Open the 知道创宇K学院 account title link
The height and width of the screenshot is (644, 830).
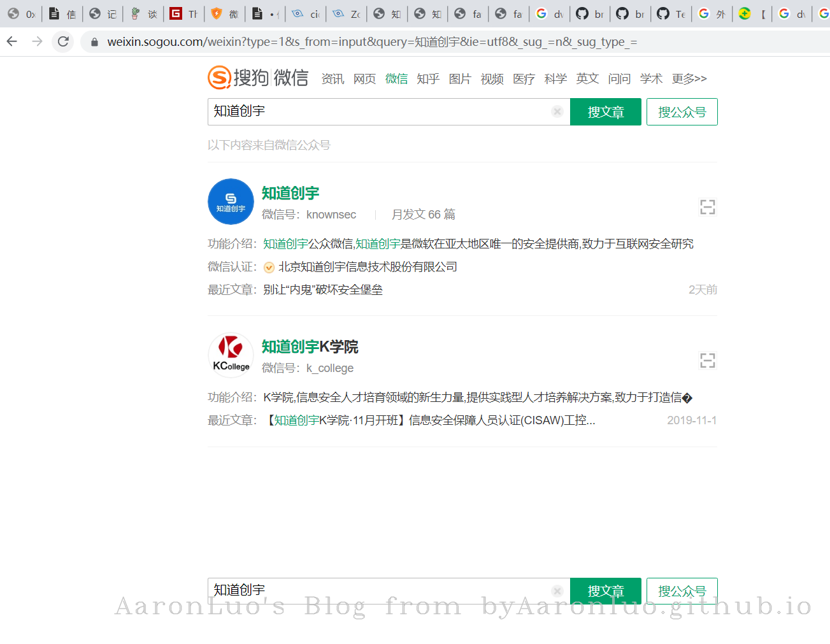tap(310, 347)
